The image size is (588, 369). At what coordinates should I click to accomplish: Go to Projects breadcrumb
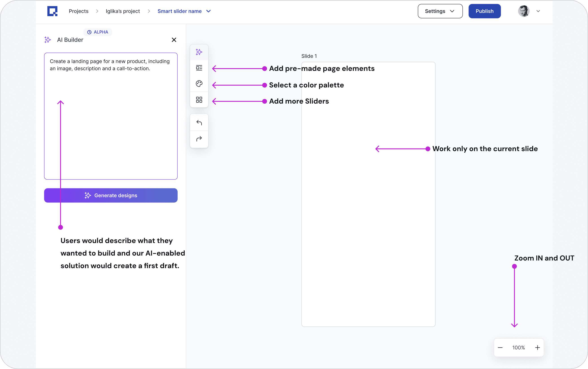pyautogui.click(x=78, y=11)
